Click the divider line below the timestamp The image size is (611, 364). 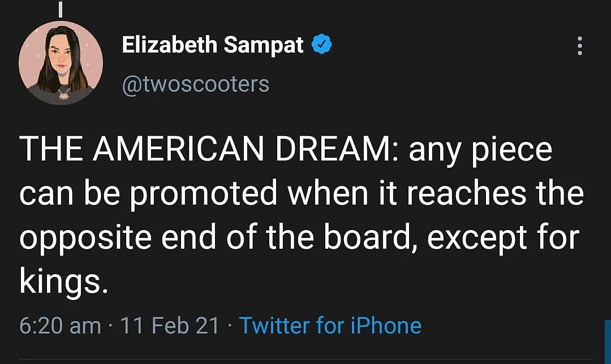(305, 359)
